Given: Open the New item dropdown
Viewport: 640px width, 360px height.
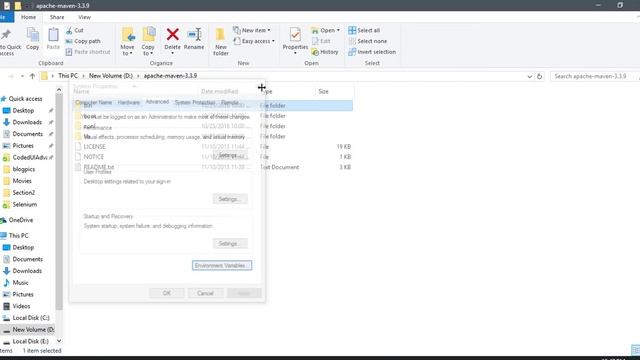Looking at the screenshot, I should click(x=251, y=30).
